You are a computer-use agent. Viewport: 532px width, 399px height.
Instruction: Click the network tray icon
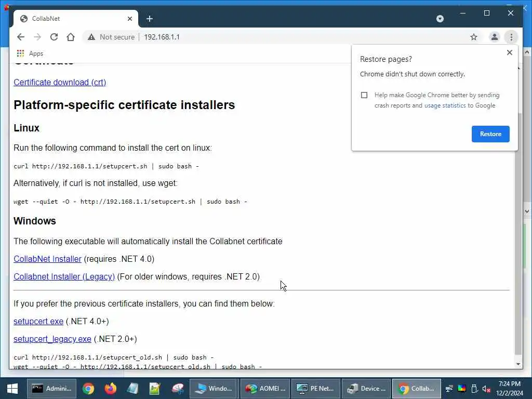tap(449, 389)
